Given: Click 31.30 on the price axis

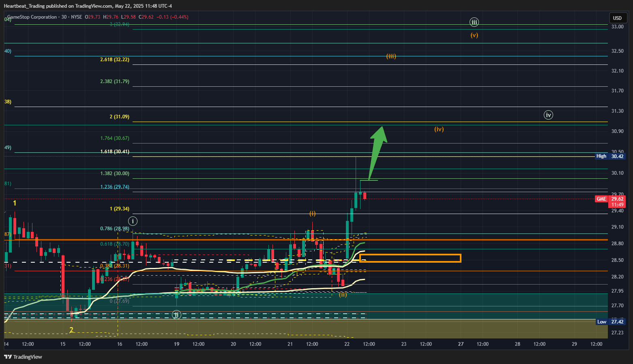Looking at the screenshot, I should 617,111.
